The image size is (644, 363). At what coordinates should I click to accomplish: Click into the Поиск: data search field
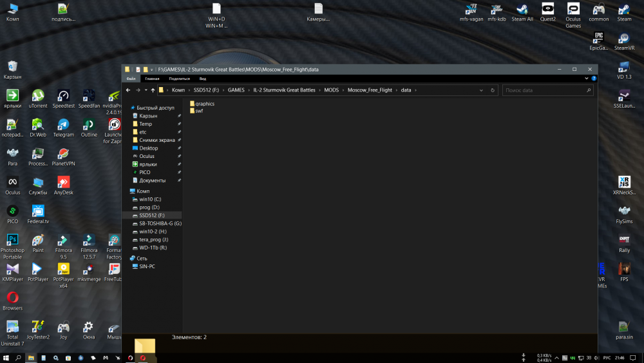(x=547, y=90)
